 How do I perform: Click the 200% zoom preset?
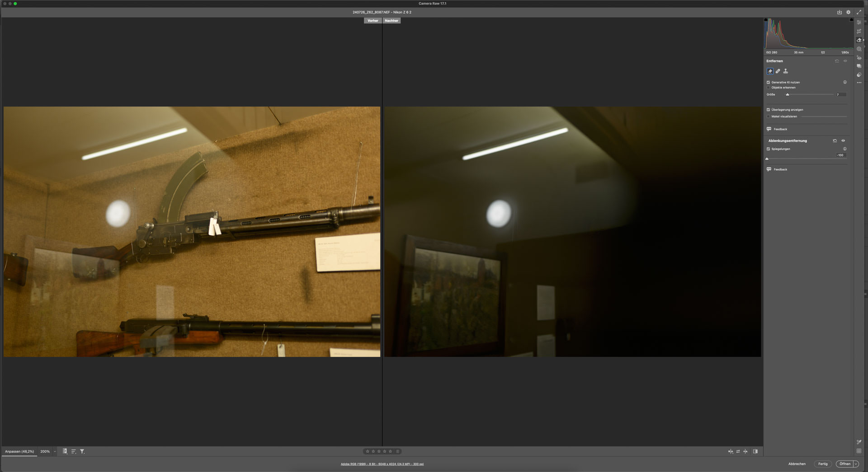pyautogui.click(x=45, y=451)
